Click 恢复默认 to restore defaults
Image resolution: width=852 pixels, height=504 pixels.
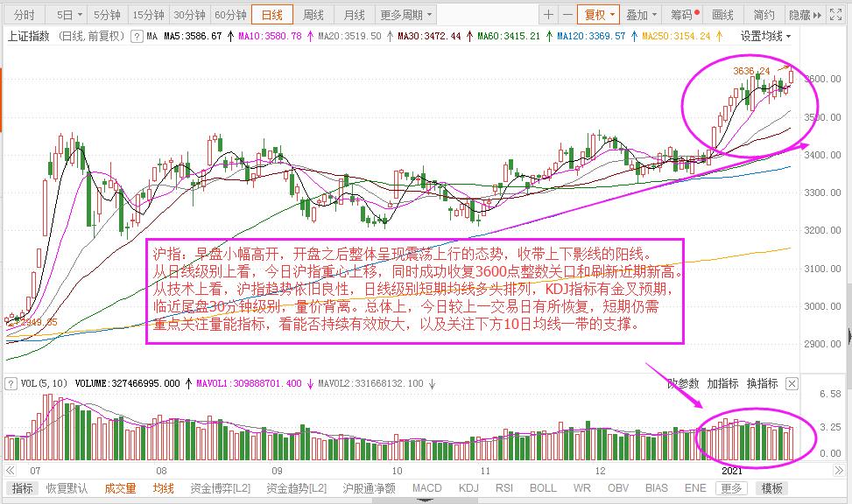(67, 488)
